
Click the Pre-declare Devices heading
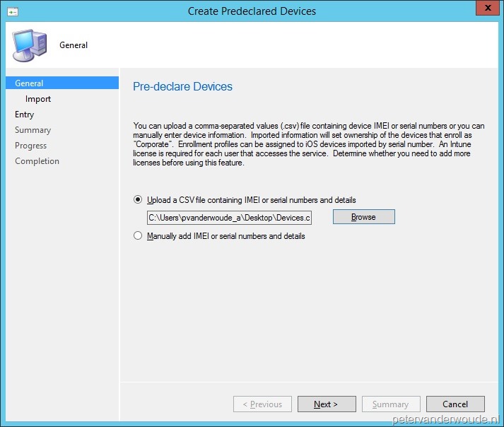coord(182,86)
